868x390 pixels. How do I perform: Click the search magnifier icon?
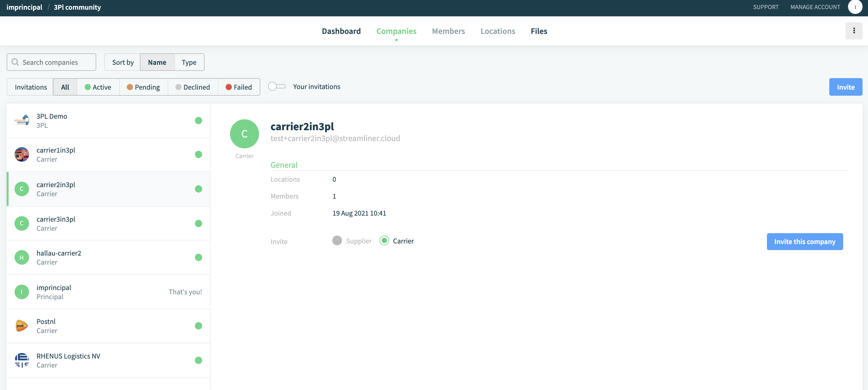click(x=15, y=62)
